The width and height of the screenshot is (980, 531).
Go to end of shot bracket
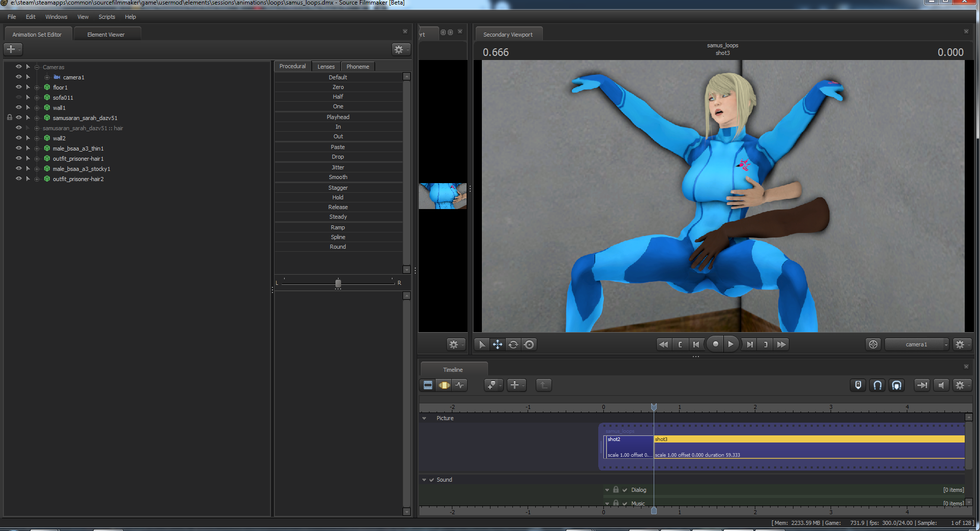point(765,344)
